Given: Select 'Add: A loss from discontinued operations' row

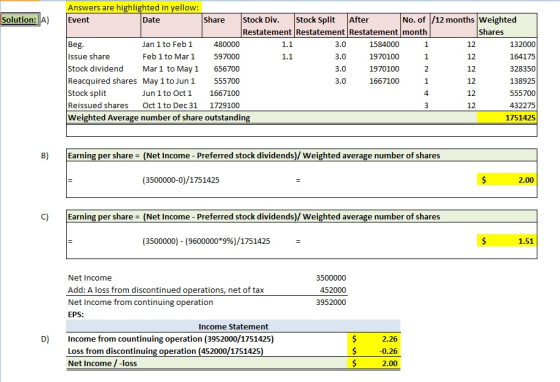Looking at the screenshot, I should click(166, 290).
